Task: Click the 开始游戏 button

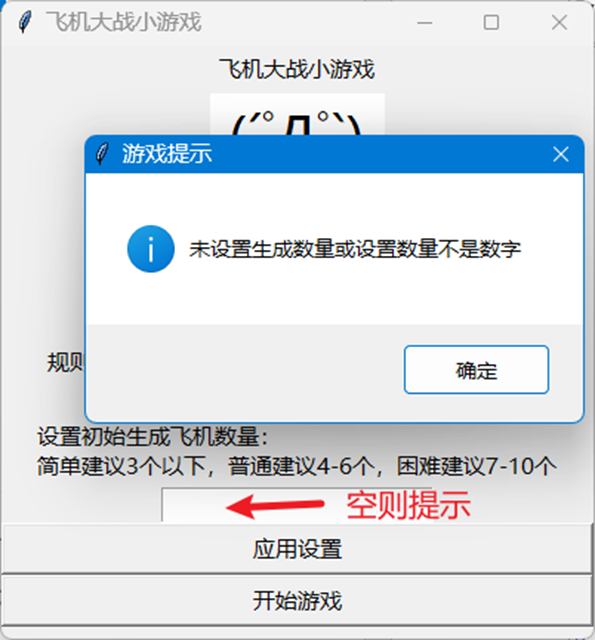Action: click(x=297, y=600)
